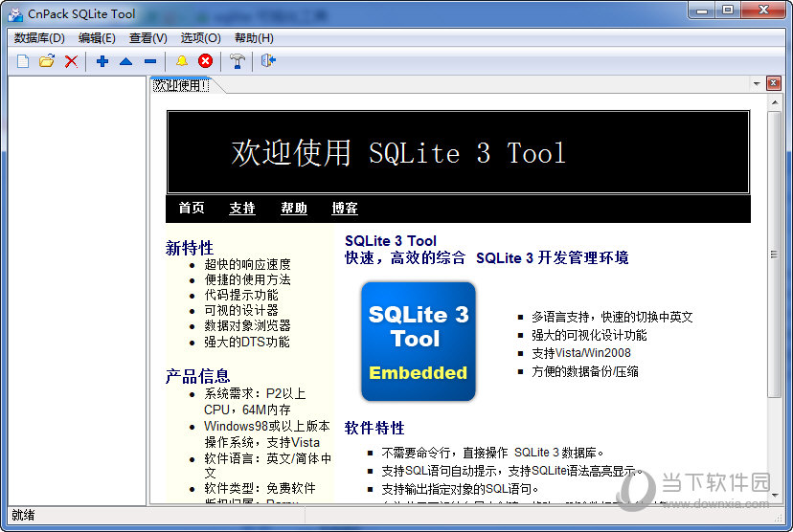Click the blue up triangle icon
The width and height of the screenshot is (793, 532).
(125, 61)
